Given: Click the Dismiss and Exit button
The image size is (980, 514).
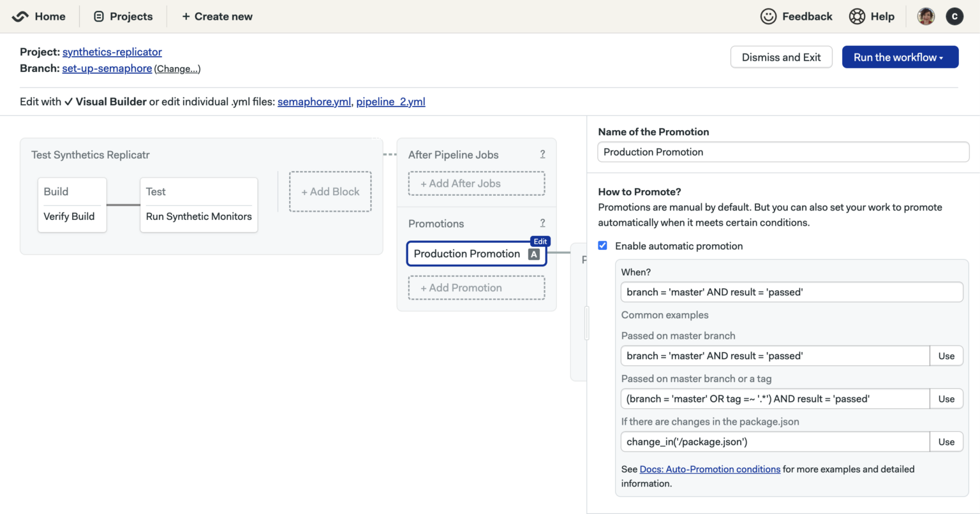Looking at the screenshot, I should (x=781, y=57).
